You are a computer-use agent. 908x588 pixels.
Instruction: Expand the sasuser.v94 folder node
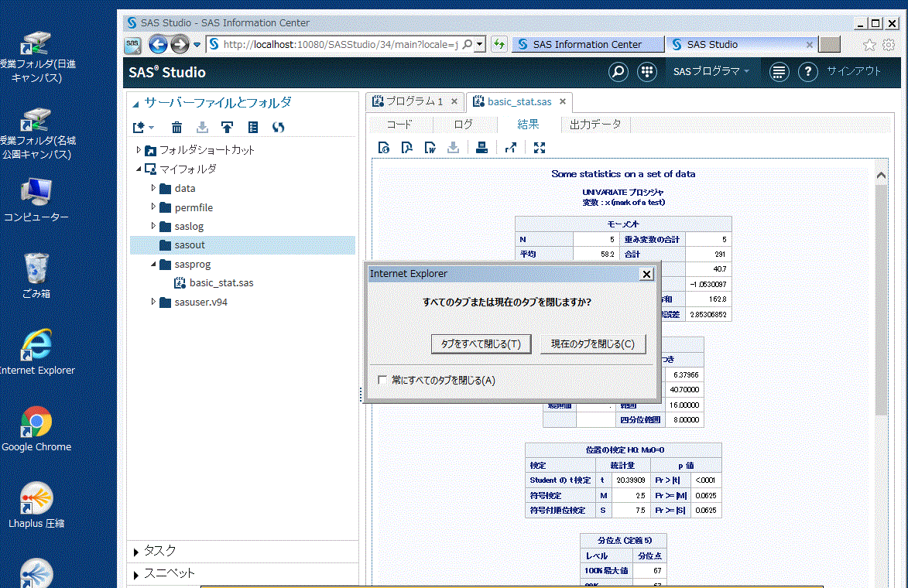click(x=152, y=302)
